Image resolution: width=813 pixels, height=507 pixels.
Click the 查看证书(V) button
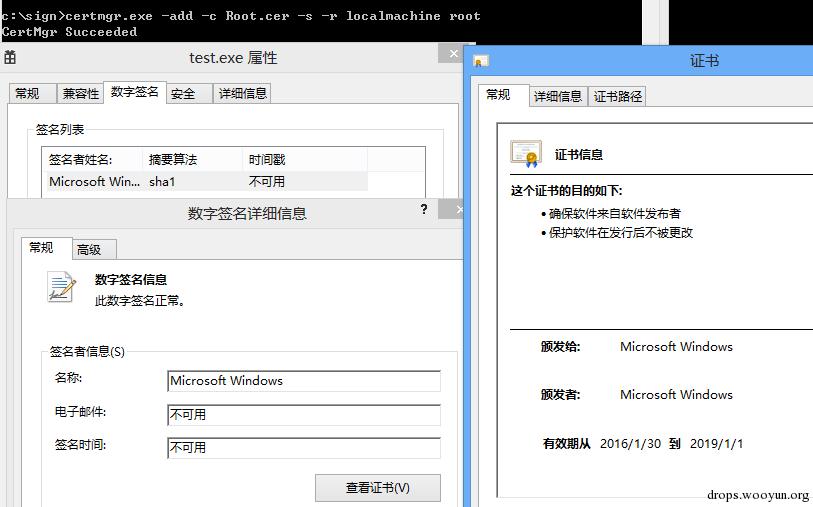[x=377, y=487]
